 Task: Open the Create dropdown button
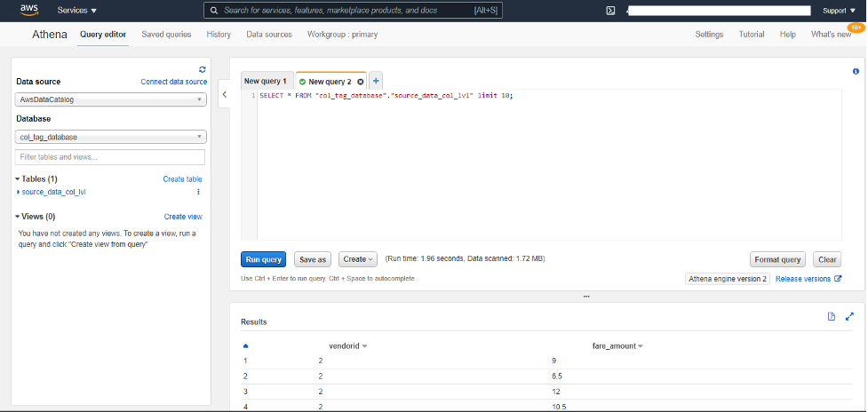pos(358,258)
